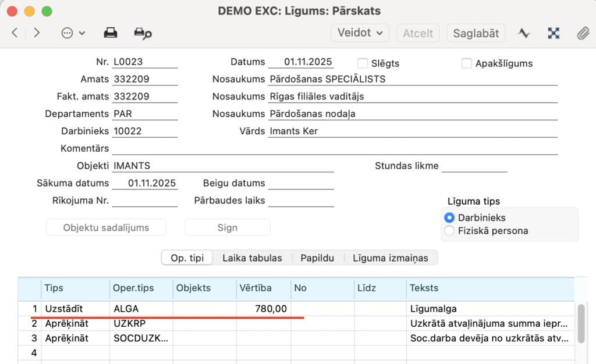The image size is (596, 364).
Task: Open the ellipsis actions menu
Action: tap(73, 33)
